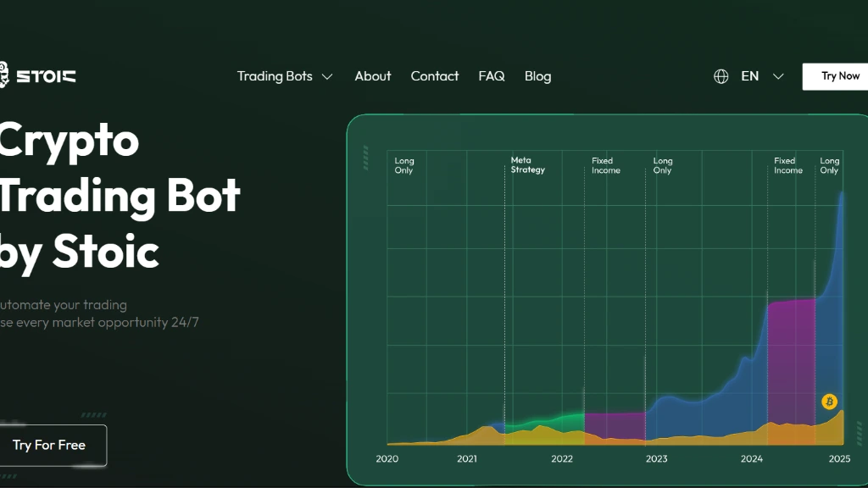Click the globe language icon
Image resolution: width=868 pixels, height=488 pixels.
(x=721, y=76)
